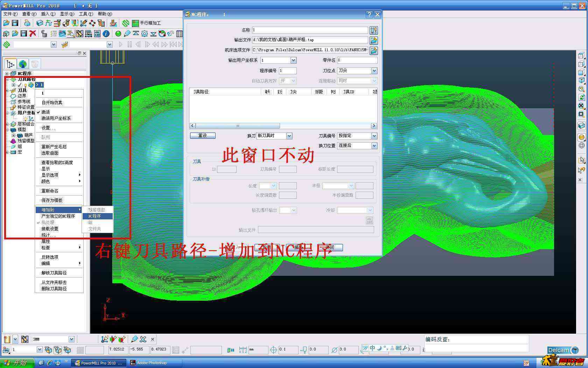The width and height of the screenshot is (588, 368).
Task: Click the blue information icon
Action: click(x=106, y=34)
